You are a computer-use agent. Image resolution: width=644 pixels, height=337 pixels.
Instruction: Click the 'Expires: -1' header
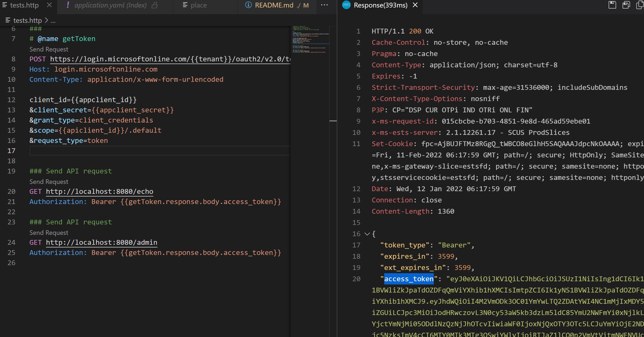click(x=394, y=76)
